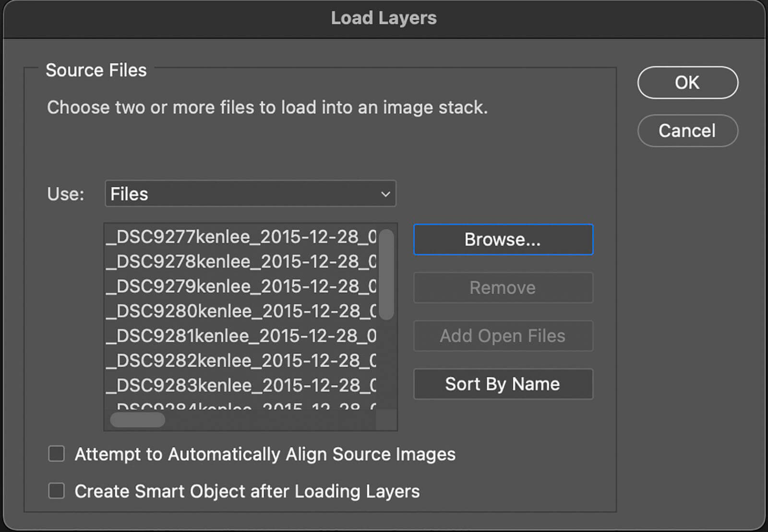The width and height of the screenshot is (768, 532).
Task: Highlight the _DSC9280kenlee list item
Action: (x=241, y=311)
